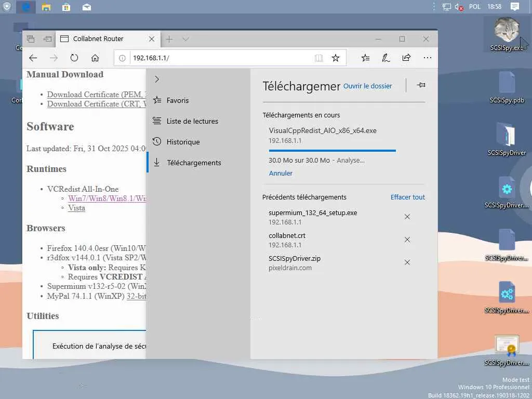Open Add notes pen icon
Image resolution: width=532 pixels, height=399 pixels.
tap(386, 58)
